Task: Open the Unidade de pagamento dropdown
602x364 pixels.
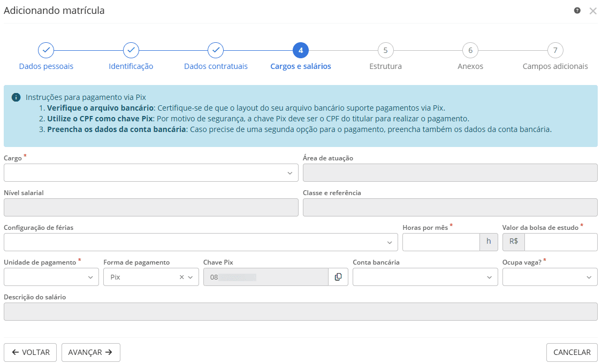Action: pyautogui.click(x=51, y=277)
